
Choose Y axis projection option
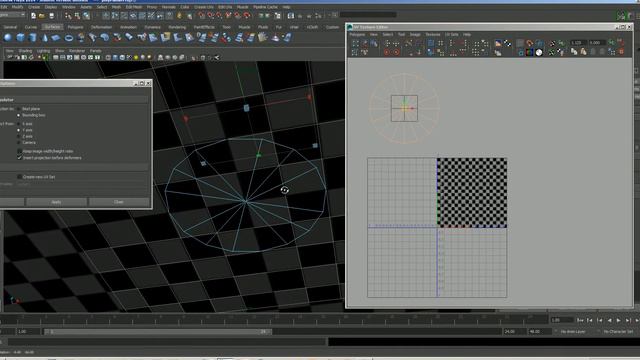18,130
